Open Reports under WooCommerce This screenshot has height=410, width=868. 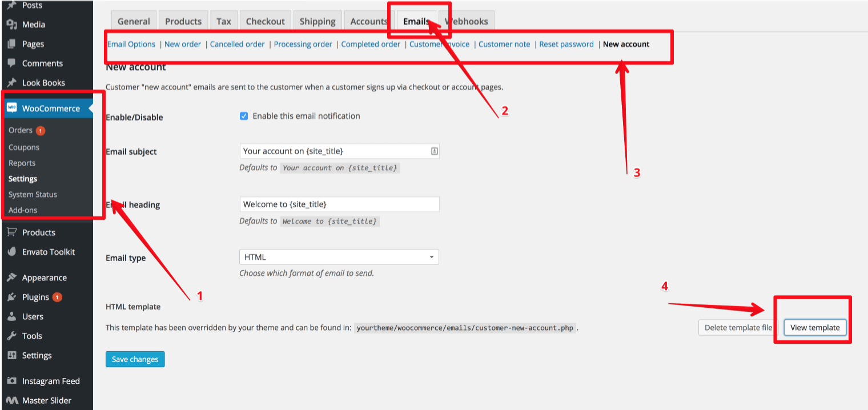coord(22,163)
